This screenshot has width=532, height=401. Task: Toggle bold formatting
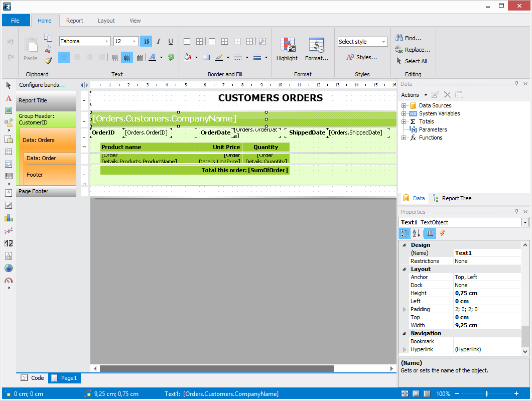(146, 41)
